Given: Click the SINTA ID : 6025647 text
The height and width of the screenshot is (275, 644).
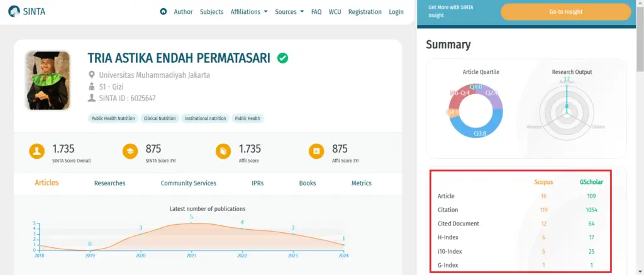Looking at the screenshot, I should [x=127, y=98].
